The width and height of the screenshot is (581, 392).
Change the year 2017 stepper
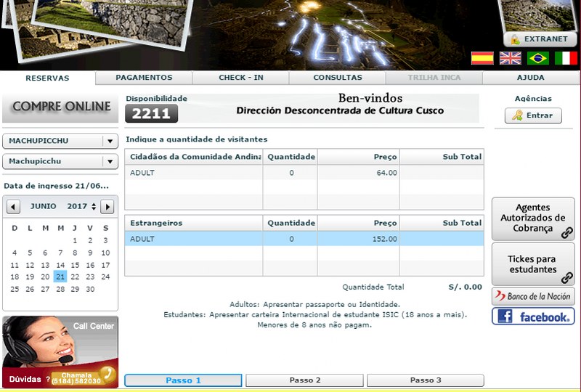[x=93, y=207]
